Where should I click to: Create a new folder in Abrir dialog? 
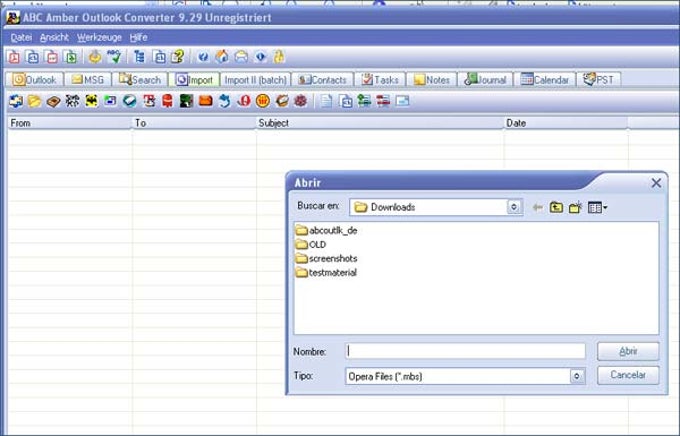point(575,207)
